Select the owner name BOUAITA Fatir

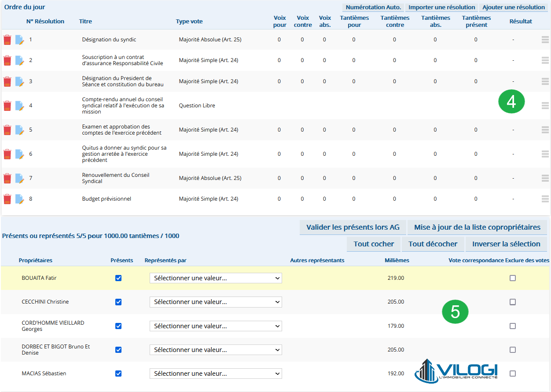[x=39, y=278]
